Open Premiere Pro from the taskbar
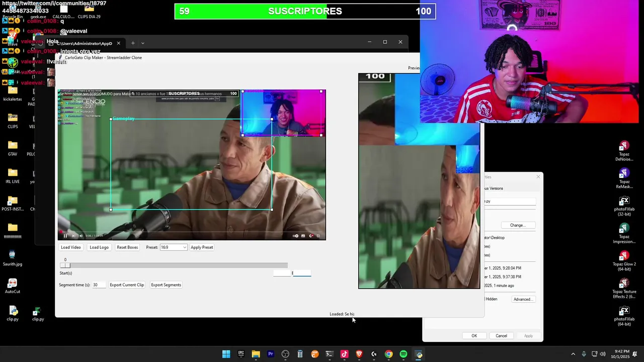Viewport: 644px width, 362px height. (x=271, y=354)
